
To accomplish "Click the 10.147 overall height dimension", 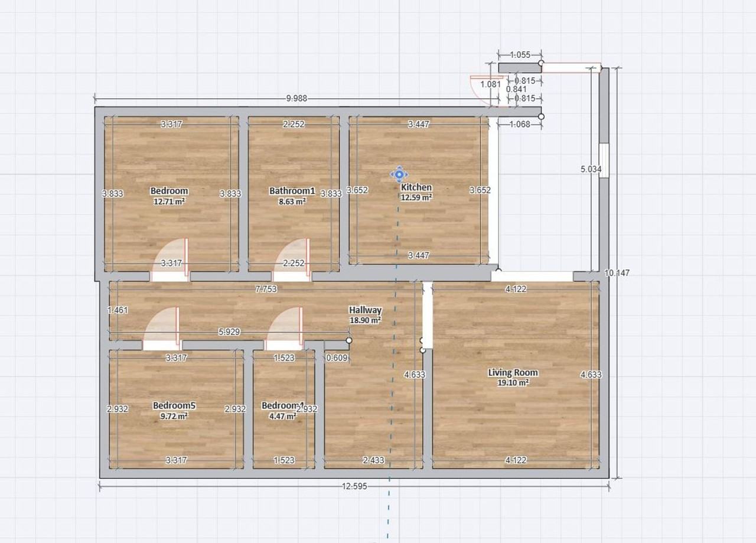I will point(617,273).
